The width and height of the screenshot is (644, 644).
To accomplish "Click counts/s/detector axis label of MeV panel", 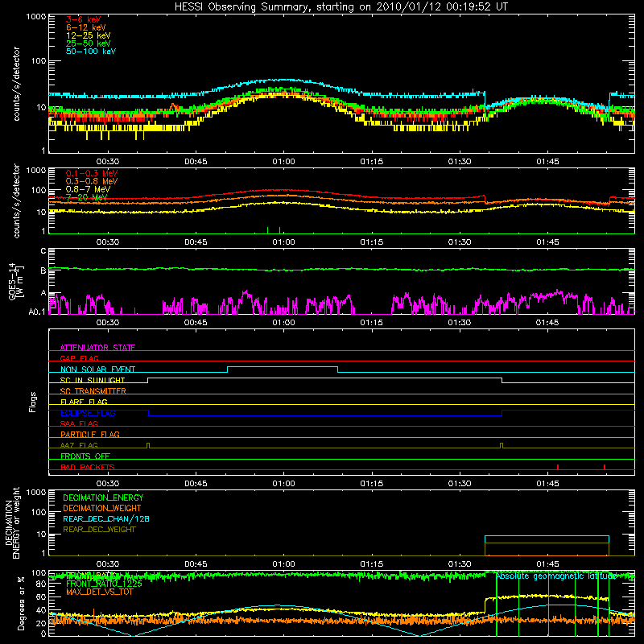I will 16,200.
